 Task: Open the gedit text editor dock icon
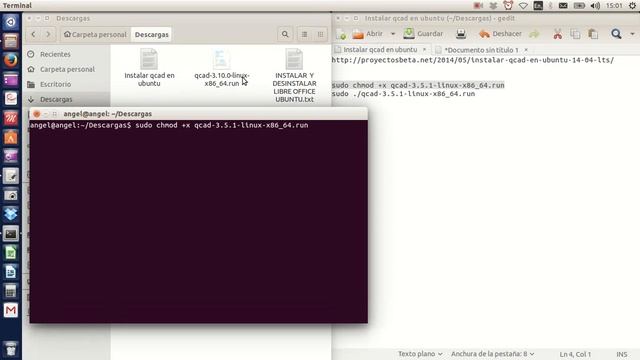11,176
